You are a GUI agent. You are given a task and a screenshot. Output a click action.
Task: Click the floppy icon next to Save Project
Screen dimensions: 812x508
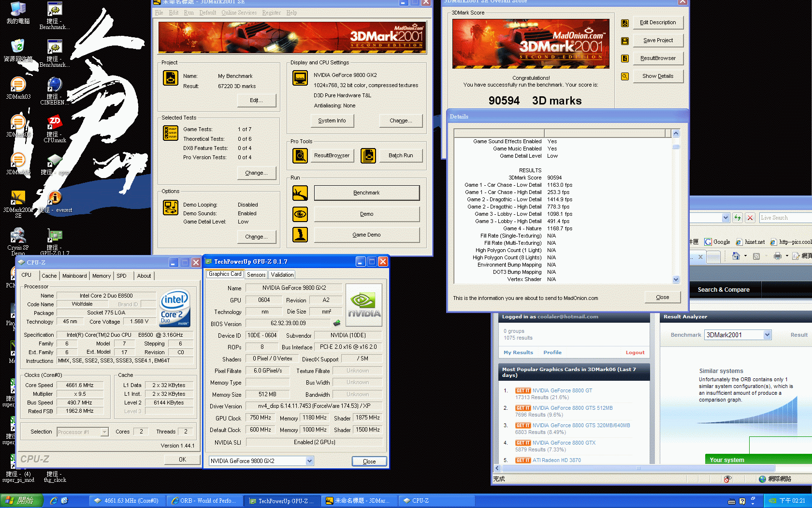pos(625,41)
